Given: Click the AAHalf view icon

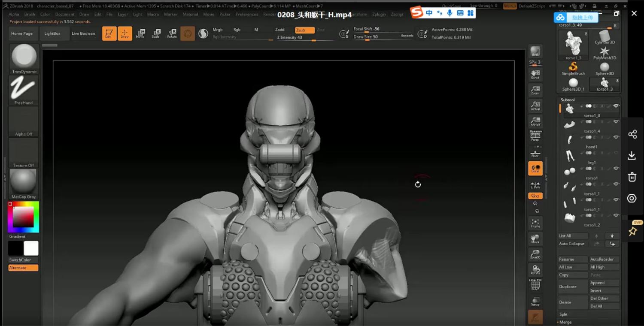Looking at the screenshot, I should [x=535, y=121].
